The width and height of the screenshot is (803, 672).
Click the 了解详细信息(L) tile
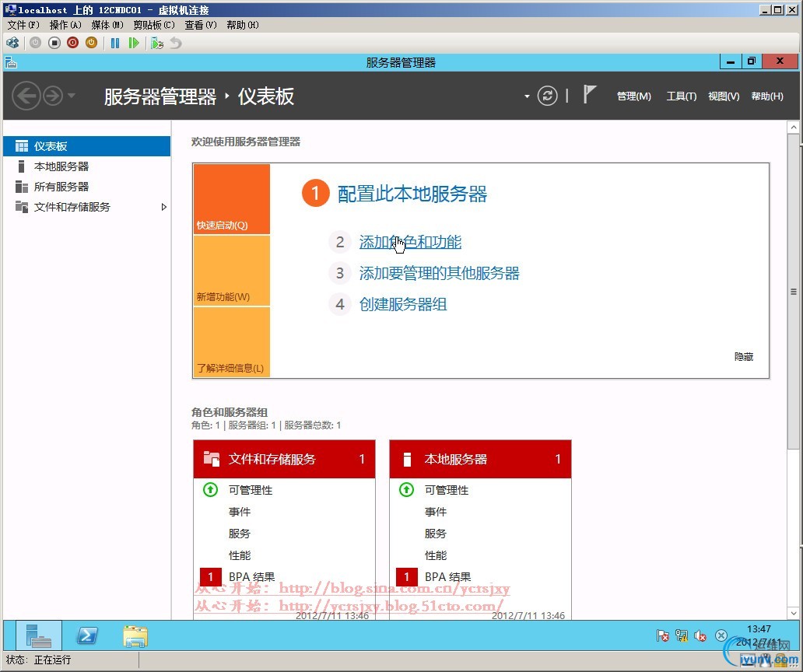(231, 342)
